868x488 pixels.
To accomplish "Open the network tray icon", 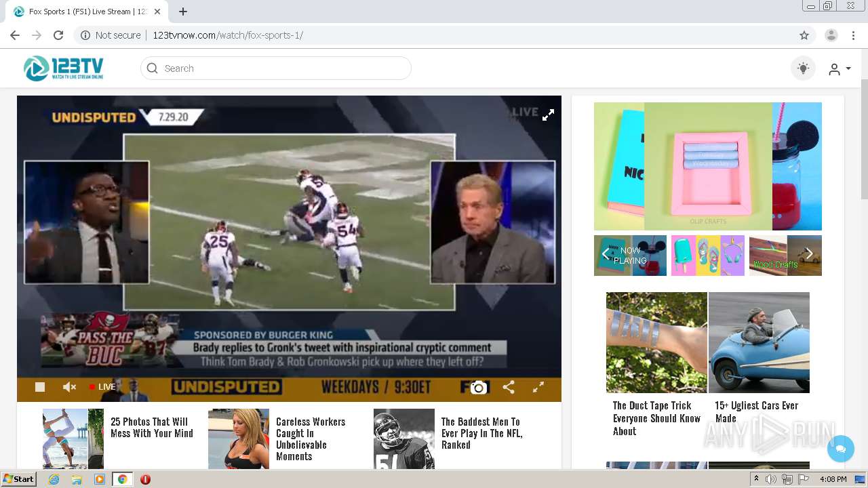I will point(787,479).
